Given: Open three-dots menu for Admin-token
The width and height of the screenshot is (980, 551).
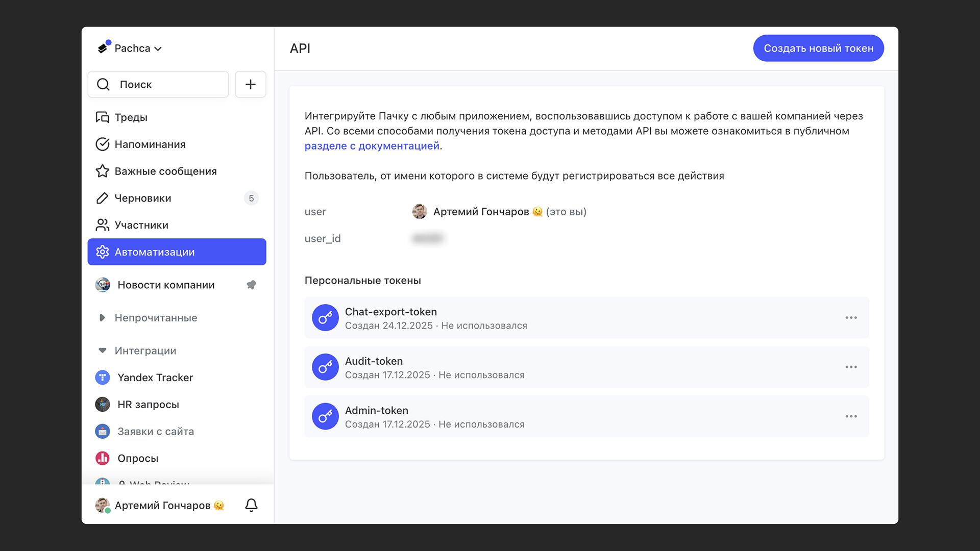Looking at the screenshot, I should tap(851, 416).
